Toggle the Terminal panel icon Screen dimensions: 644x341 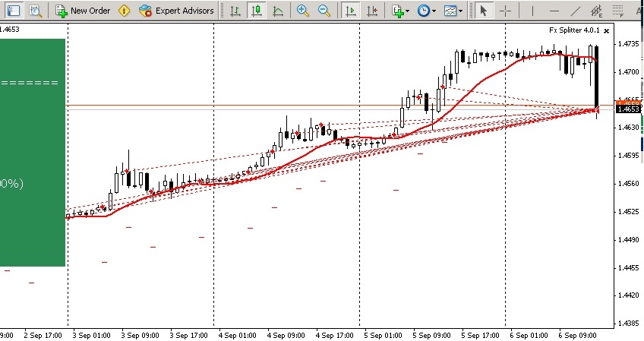coord(14,11)
